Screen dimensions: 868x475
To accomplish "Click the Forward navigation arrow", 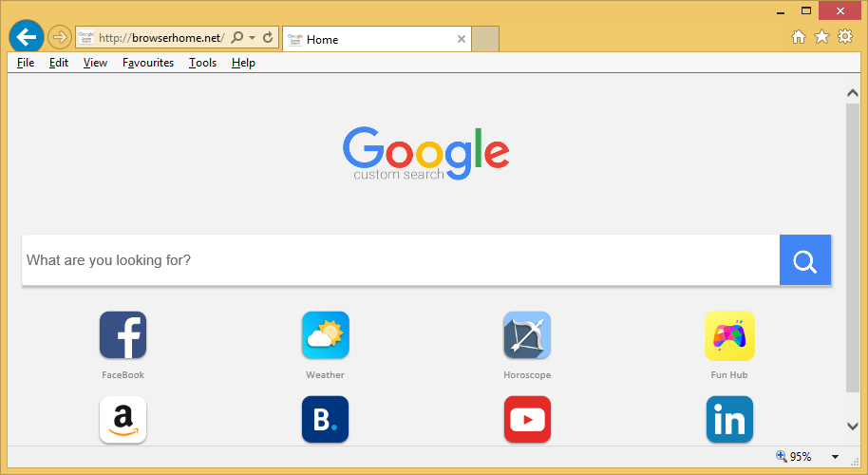I will point(59,37).
